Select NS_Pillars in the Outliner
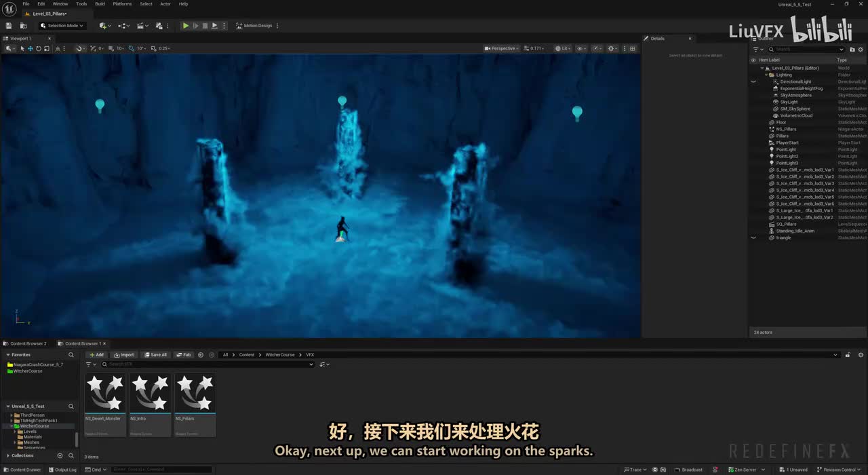 tap(786, 129)
